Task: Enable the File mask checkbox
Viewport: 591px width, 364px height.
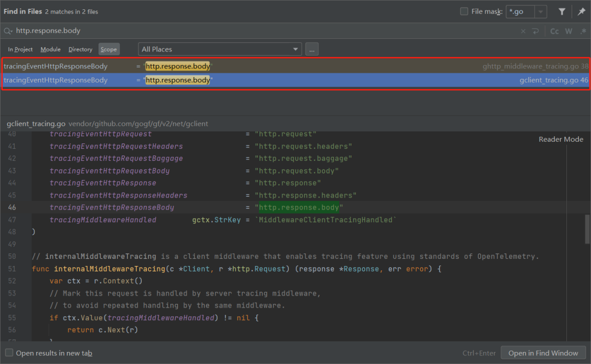Action: (x=464, y=11)
